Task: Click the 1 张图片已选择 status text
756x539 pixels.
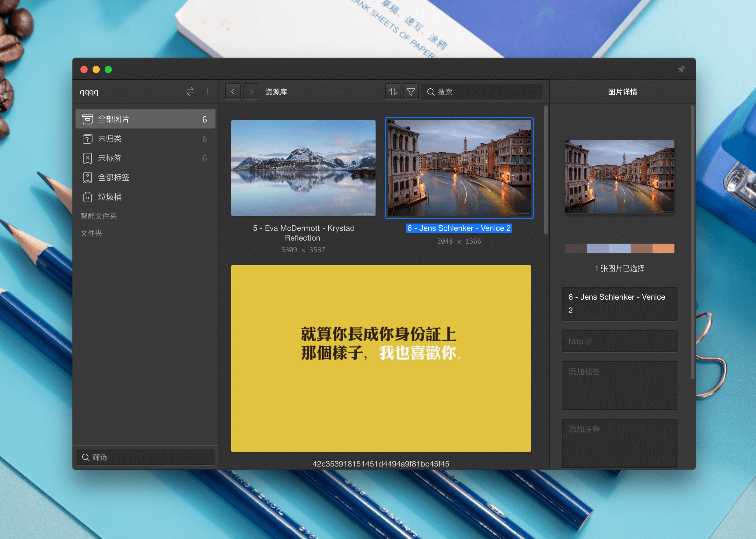Action: pos(619,269)
